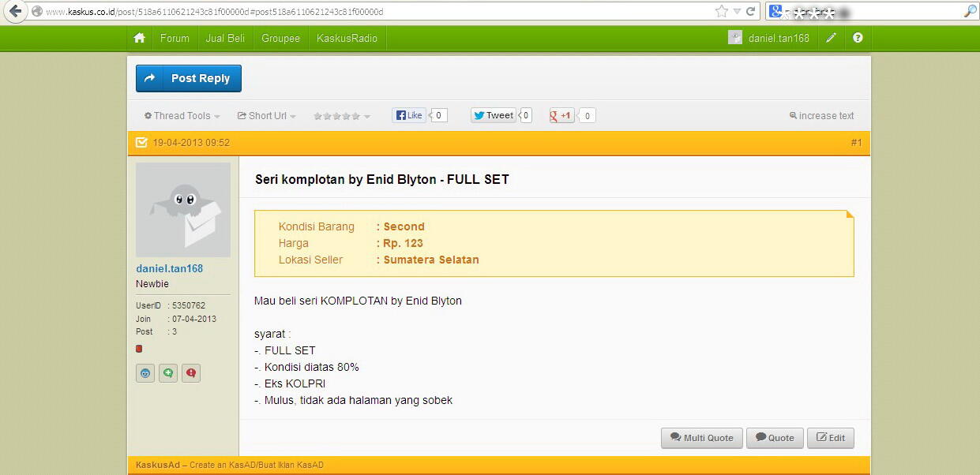The image size is (980, 475).
Task: Click the Post Reply button
Action: (x=189, y=78)
